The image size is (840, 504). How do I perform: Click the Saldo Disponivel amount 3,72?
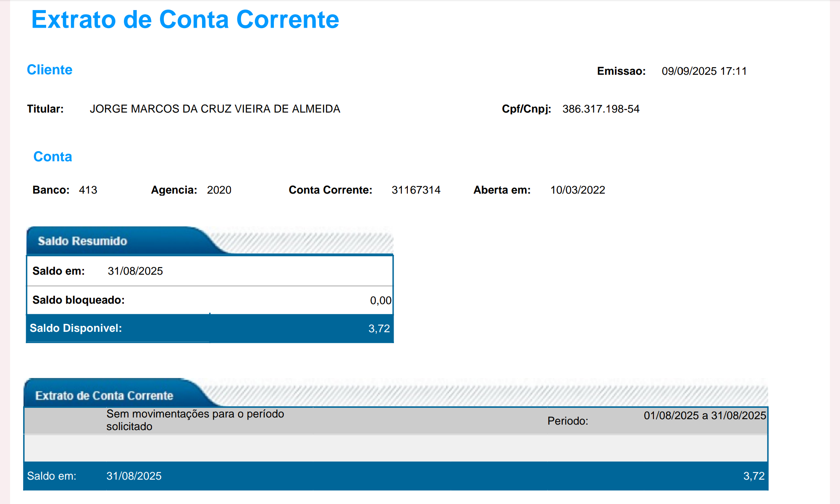(379, 328)
